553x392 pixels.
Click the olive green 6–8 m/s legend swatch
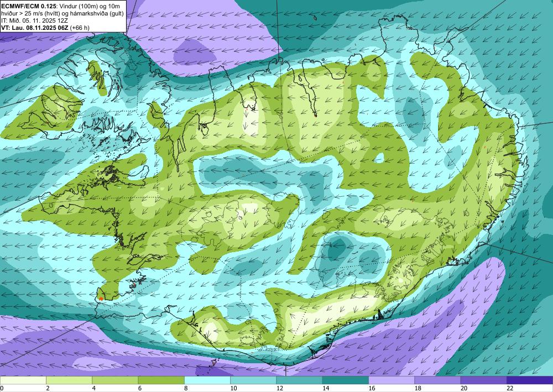coord(161,380)
